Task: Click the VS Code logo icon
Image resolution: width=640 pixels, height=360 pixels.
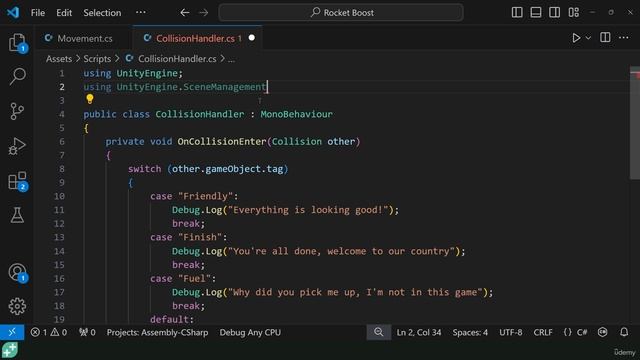Action: pyautogui.click(x=13, y=12)
